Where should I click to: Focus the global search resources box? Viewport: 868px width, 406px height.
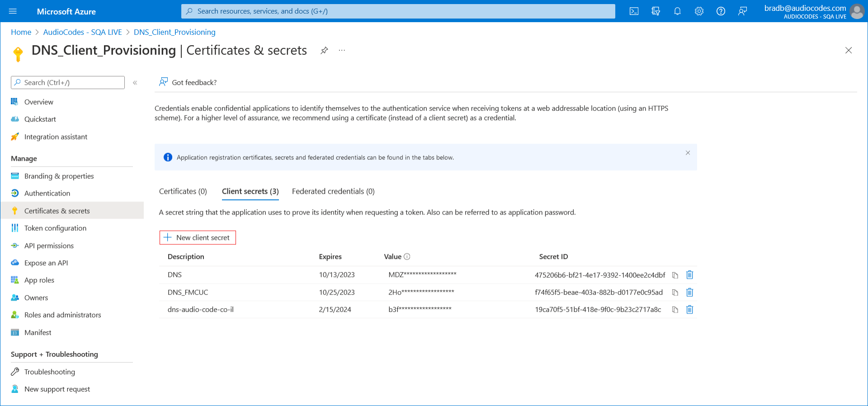tap(398, 11)
